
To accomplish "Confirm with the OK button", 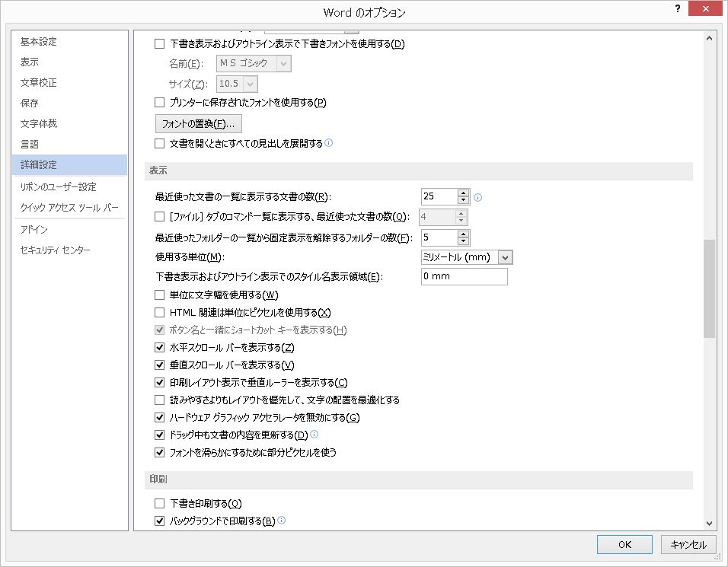I will click(x=624, y=545).
